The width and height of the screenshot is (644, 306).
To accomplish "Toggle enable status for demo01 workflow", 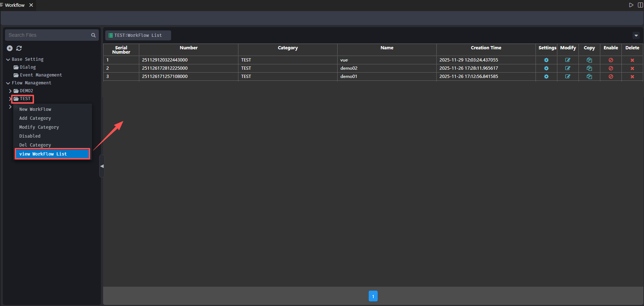I will click(x=611, y=76).
